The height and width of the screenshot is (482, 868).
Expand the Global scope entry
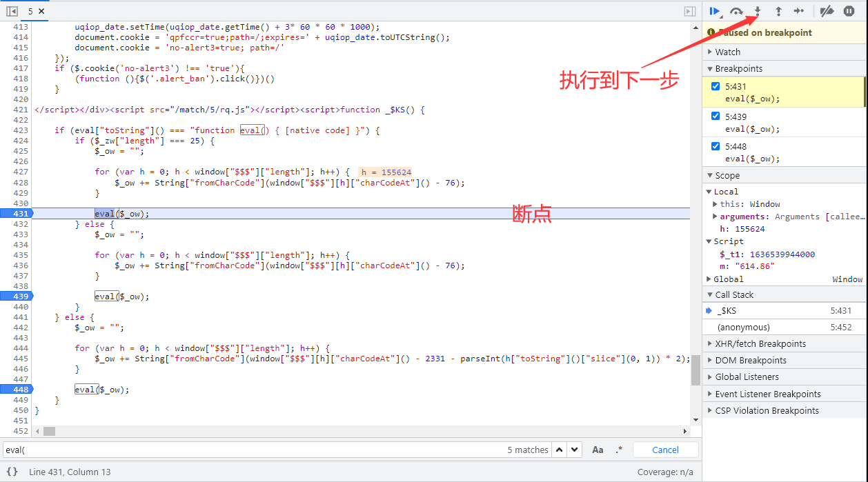point(709,279)
